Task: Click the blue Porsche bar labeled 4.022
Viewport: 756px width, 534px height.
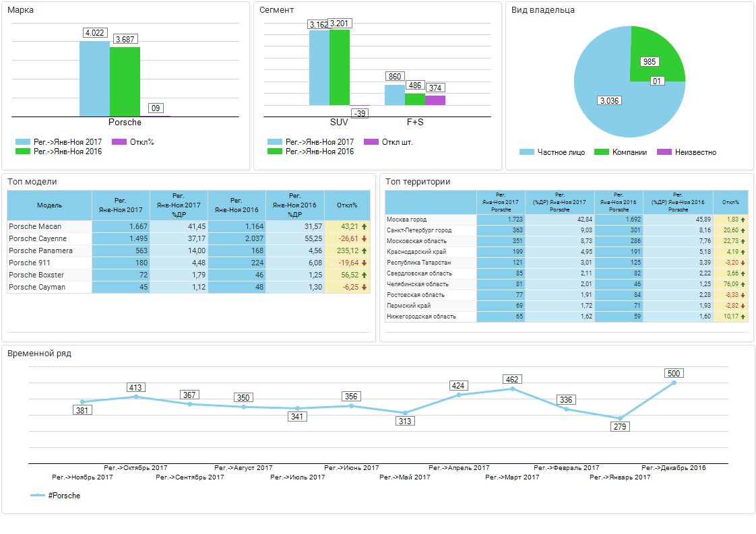Action: pos(94,79)
